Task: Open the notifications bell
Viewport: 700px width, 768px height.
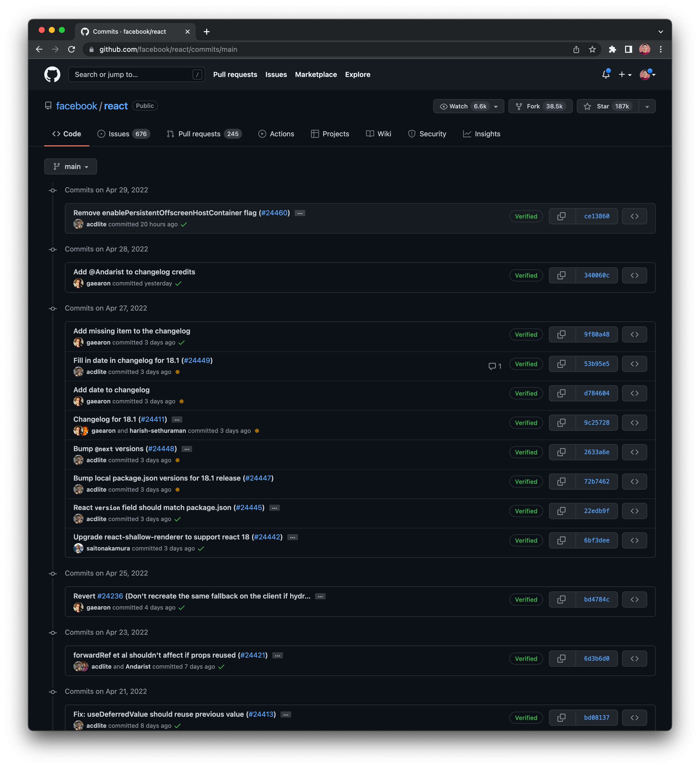Action: (x=606, y=75)
